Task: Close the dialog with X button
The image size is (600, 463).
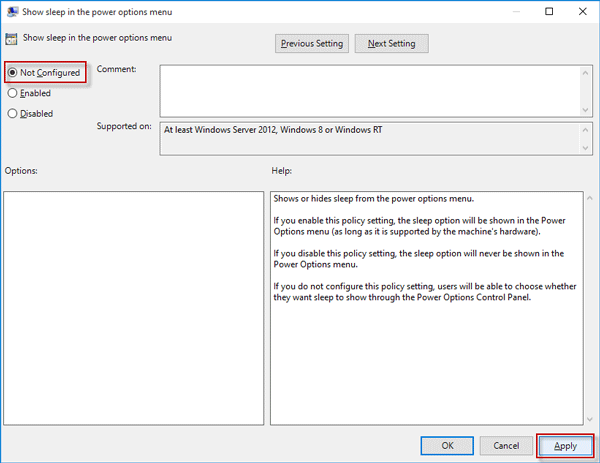Action: (582, 11)
